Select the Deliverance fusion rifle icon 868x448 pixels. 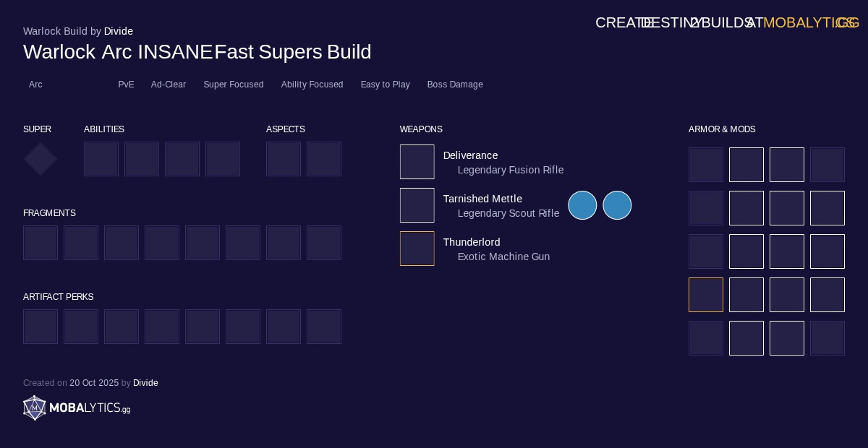click(417, 162)
